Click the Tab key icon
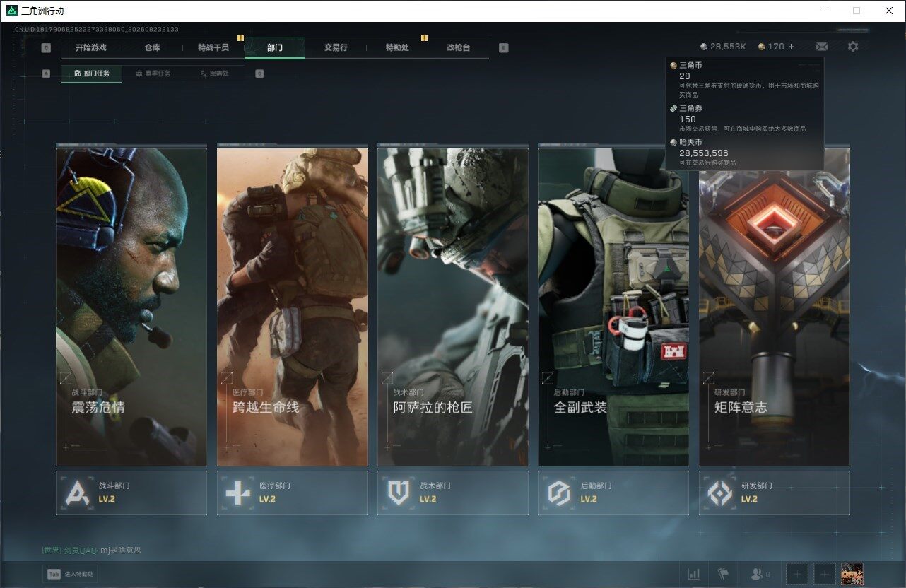Viewport: 906px width, 588px height. tap(53, 574)
